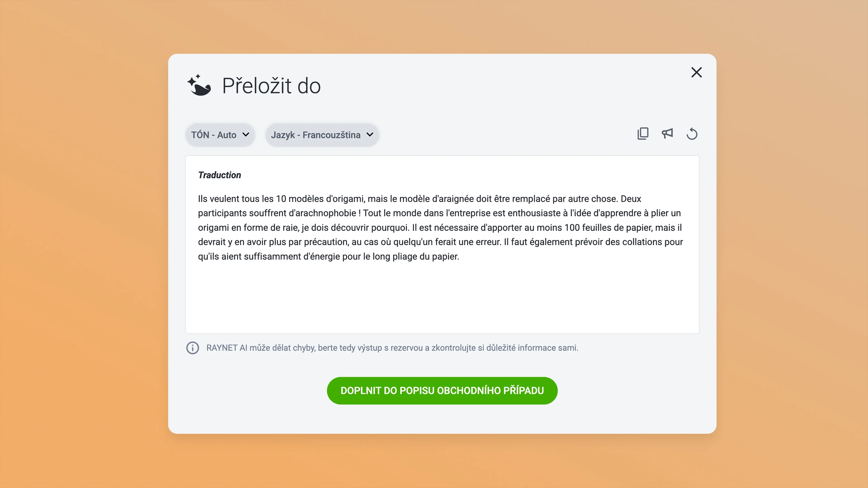Viewport: 868px width, 488px height.
Task: Click the RAYNET AI disclaimer text
Action: (x=392, y=348)
